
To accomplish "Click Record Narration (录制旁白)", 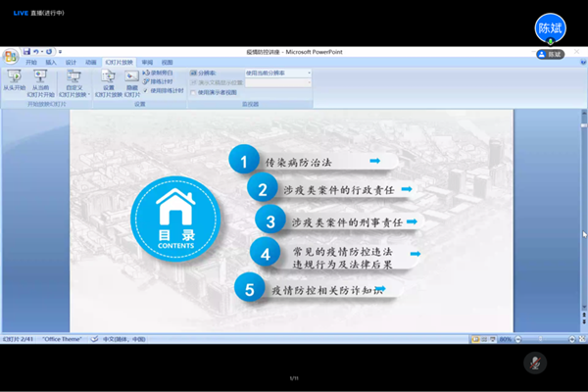I will [163, 73].
